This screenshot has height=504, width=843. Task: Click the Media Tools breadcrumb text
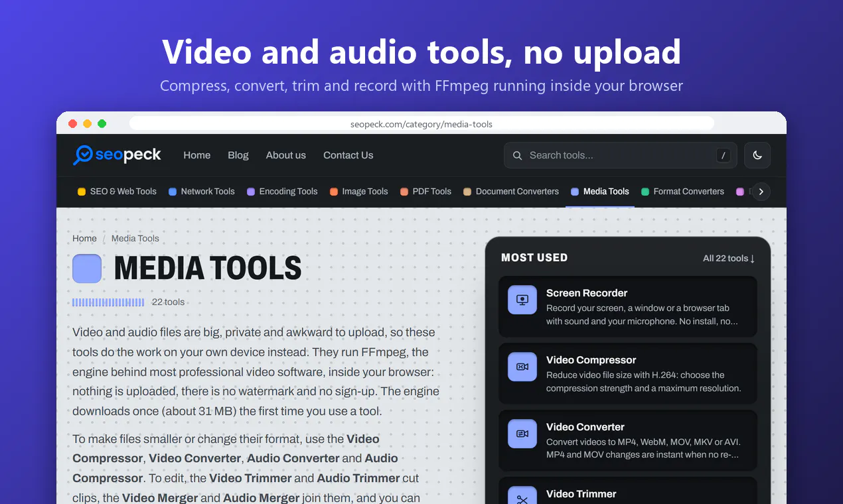click(135, 239)
